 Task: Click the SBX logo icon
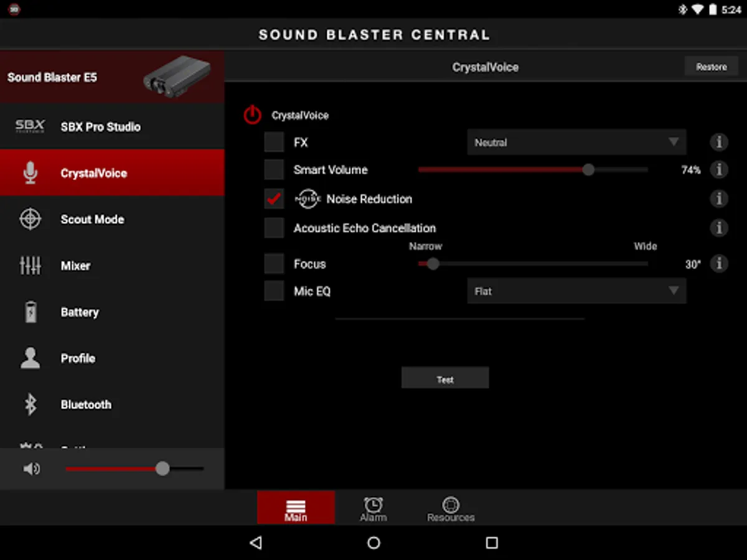[30, 126]
